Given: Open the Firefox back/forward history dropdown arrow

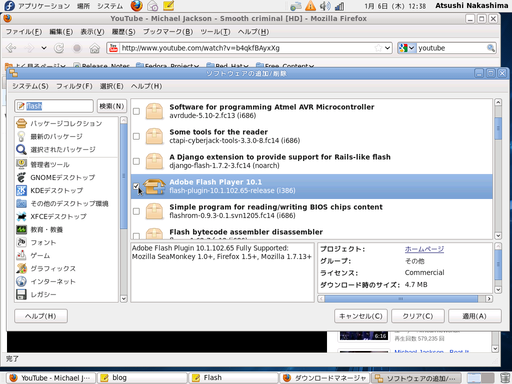Looking at the screenshot, I should tap(44, 48).
